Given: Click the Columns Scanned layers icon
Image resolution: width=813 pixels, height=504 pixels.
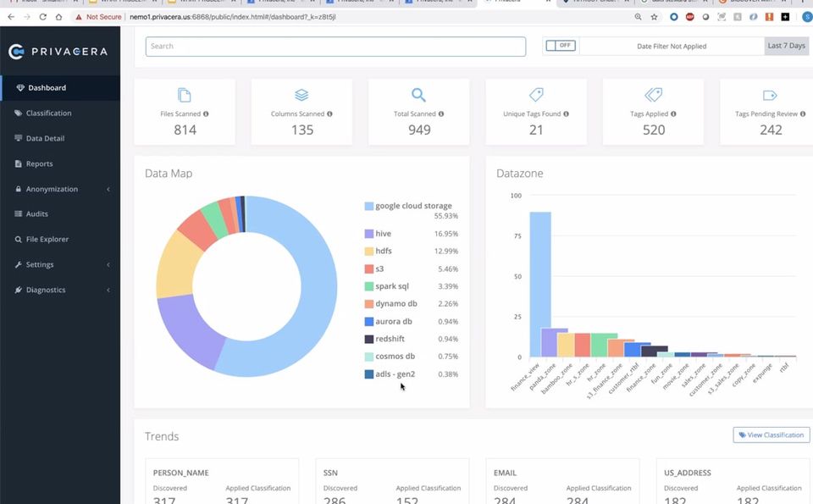Looking at the screenshot, I should tap(301, 95).
